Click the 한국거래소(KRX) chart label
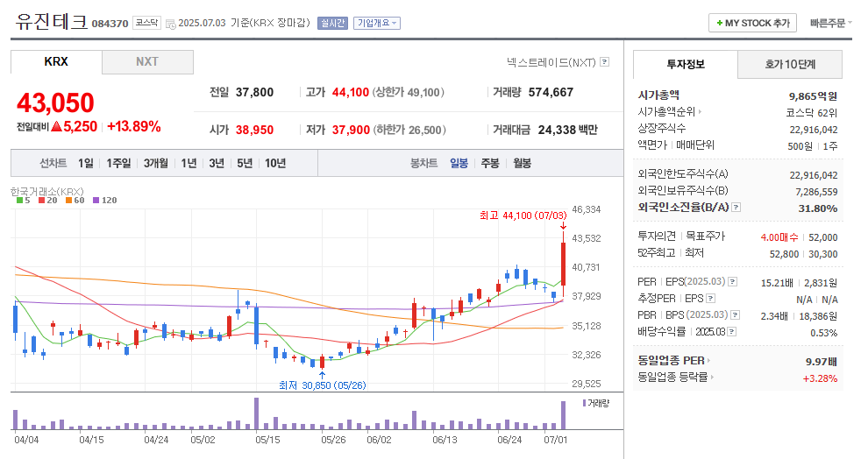The height and width of the screenshot is (459, 868). pyautogui.click(x=47, y=191)
